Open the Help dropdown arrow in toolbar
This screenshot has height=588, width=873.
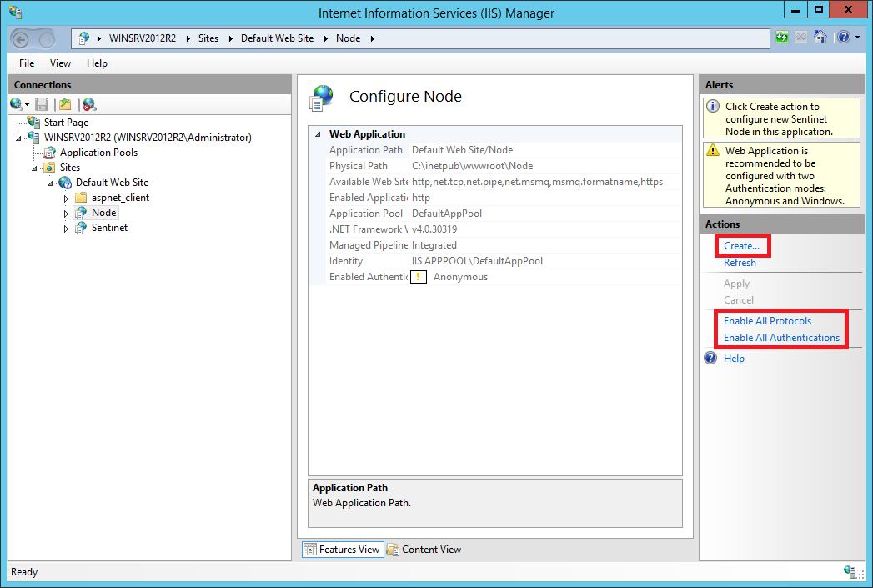857,38
